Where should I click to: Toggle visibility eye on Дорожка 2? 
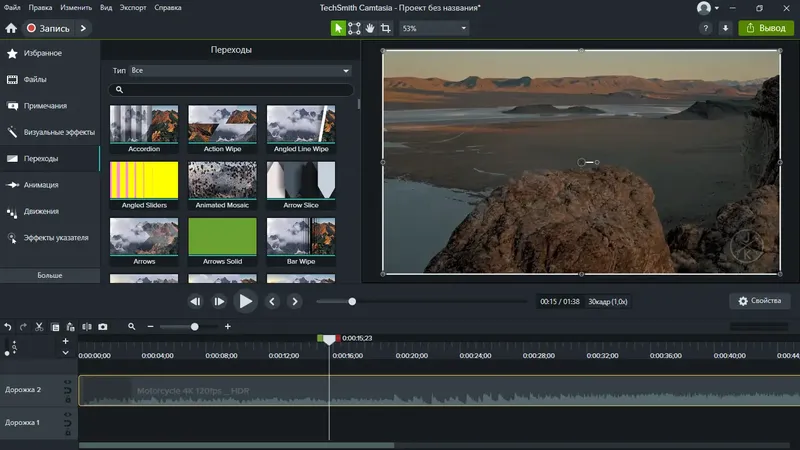(67, 383)
